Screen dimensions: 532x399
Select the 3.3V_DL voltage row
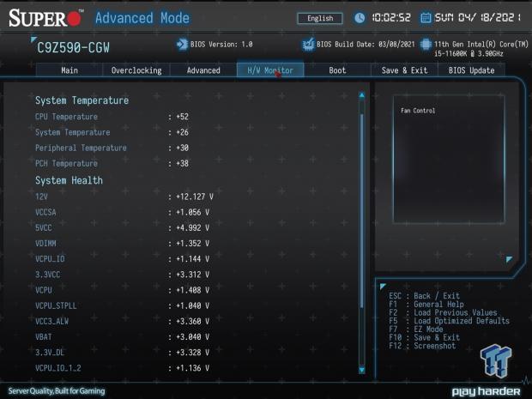click(122, 353)
